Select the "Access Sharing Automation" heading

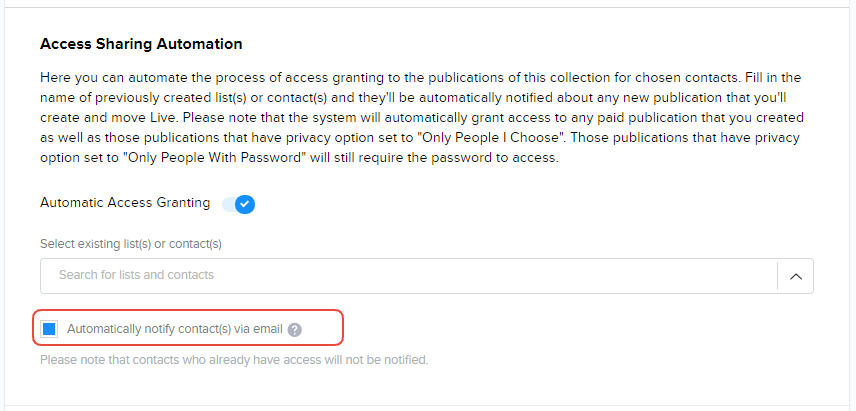pyautogui.click(x=141, y=44)
